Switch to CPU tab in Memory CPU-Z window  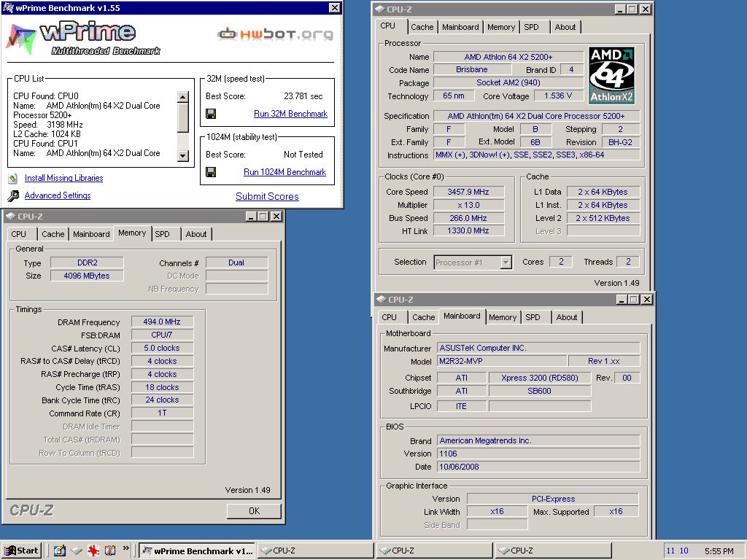pyautogui.click(x=19, y=234)
